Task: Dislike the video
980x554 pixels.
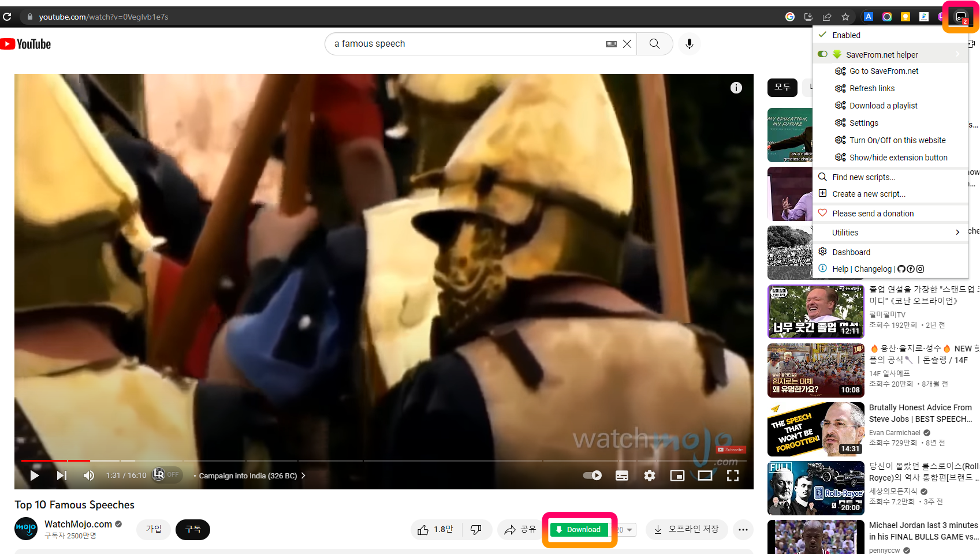Action: (x=476, y=529)
